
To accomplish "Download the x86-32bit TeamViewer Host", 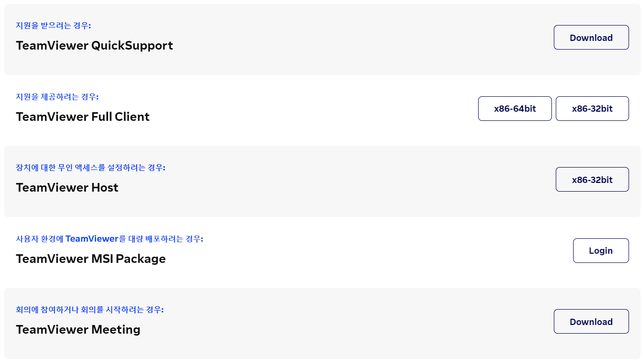I will tap(592, 179).
